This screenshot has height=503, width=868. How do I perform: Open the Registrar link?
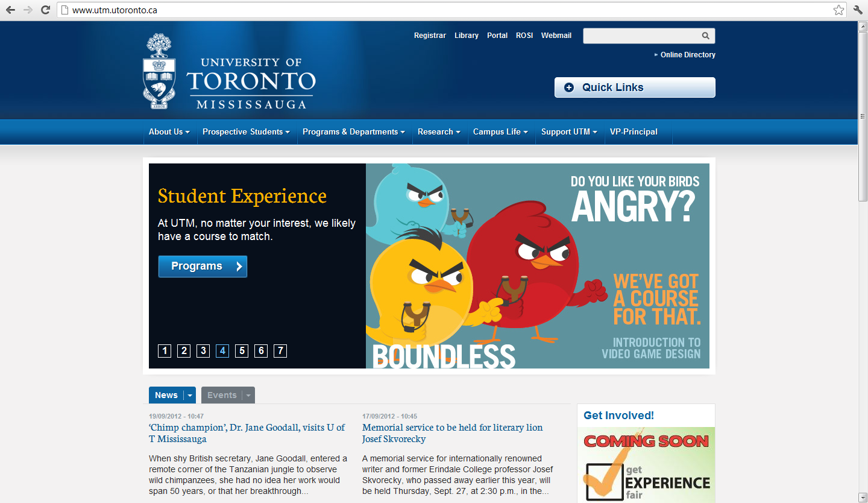(430, 36)
